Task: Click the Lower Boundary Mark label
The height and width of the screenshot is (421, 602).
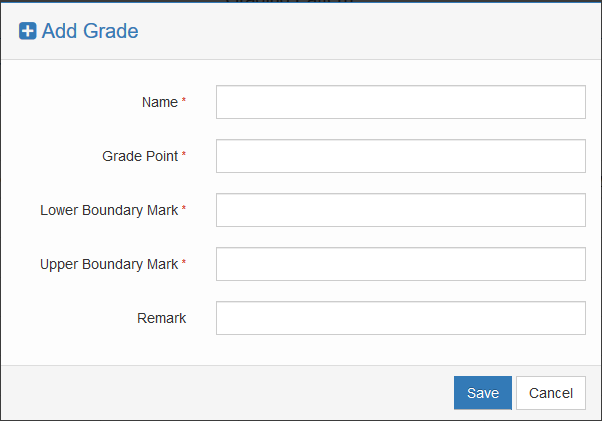Action: coord(109,210)
